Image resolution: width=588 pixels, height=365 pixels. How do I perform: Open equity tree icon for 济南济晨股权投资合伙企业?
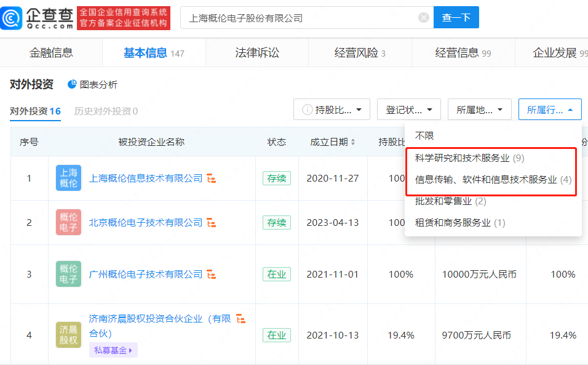pyautogui.click(x=240, y=319)
